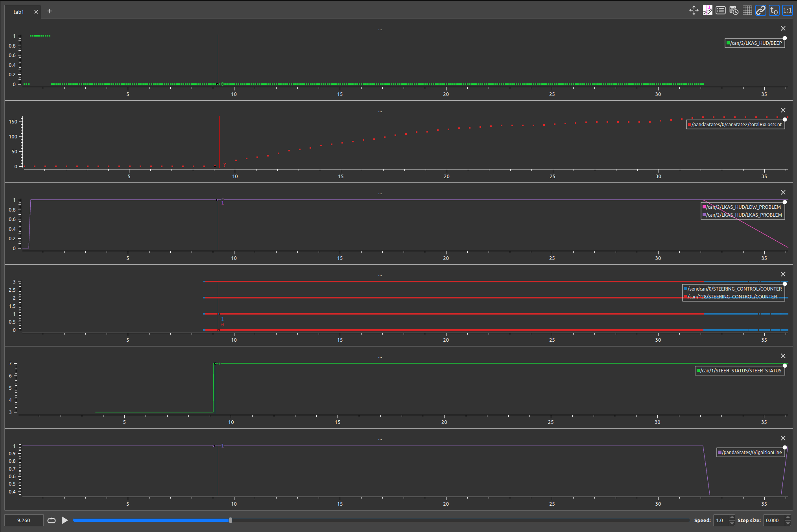Click the date-time calendar clock icon
Image resolution: width=797 pixels, height=532 pixels.
point(734,11)
